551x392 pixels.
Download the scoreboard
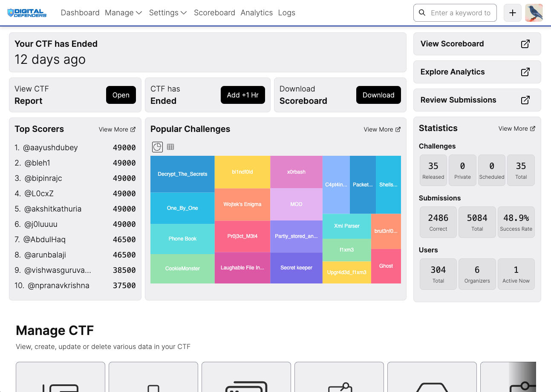click(x=378, y=95)
